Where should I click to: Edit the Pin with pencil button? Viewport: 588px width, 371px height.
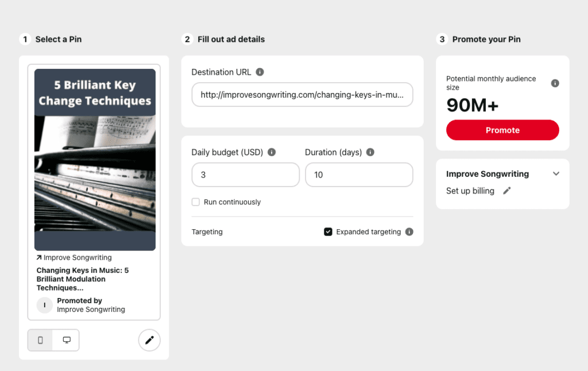click(x=149, y=340)
